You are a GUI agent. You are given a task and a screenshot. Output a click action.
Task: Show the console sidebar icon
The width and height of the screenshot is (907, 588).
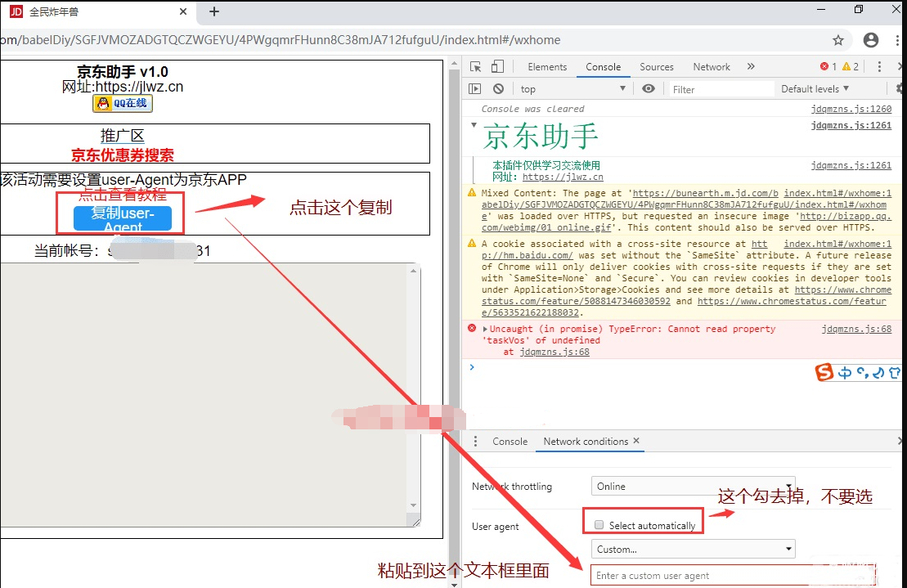tap(475, 88)
